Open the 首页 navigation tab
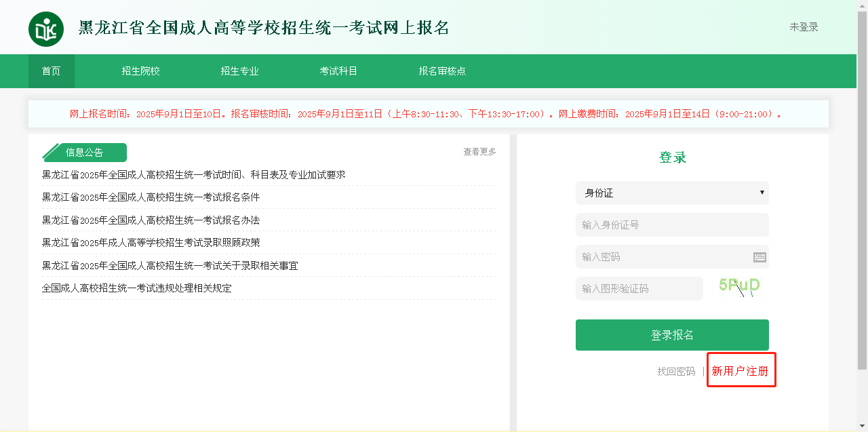 point(51,71)
